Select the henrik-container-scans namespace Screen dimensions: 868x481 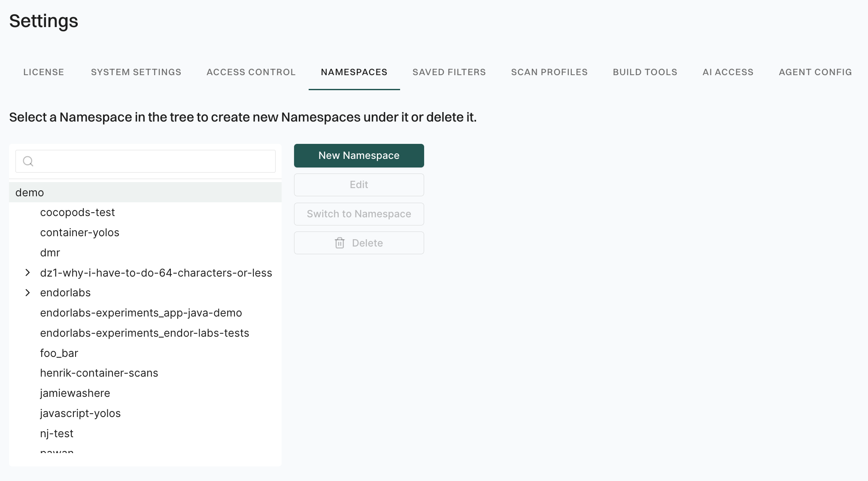coord(99,373)
